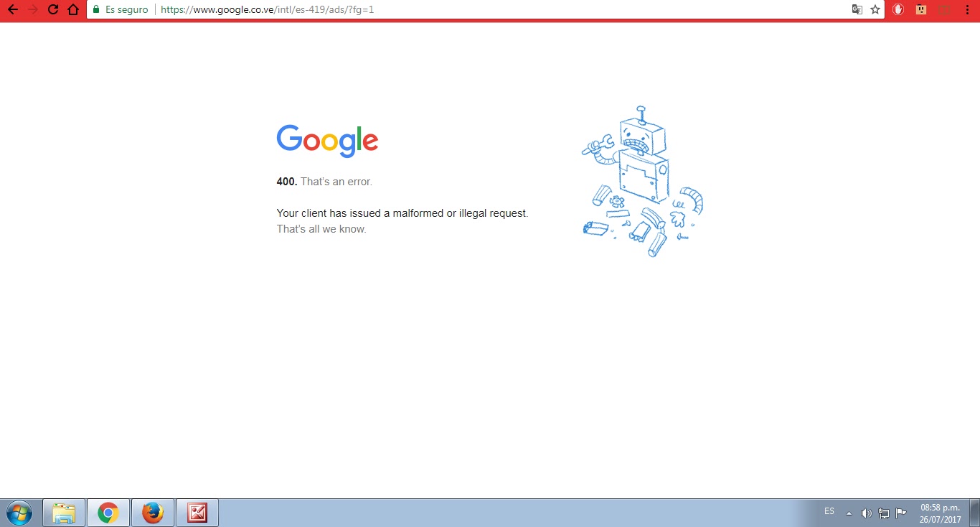Click the ES language indicator

(x=829, y=512)
